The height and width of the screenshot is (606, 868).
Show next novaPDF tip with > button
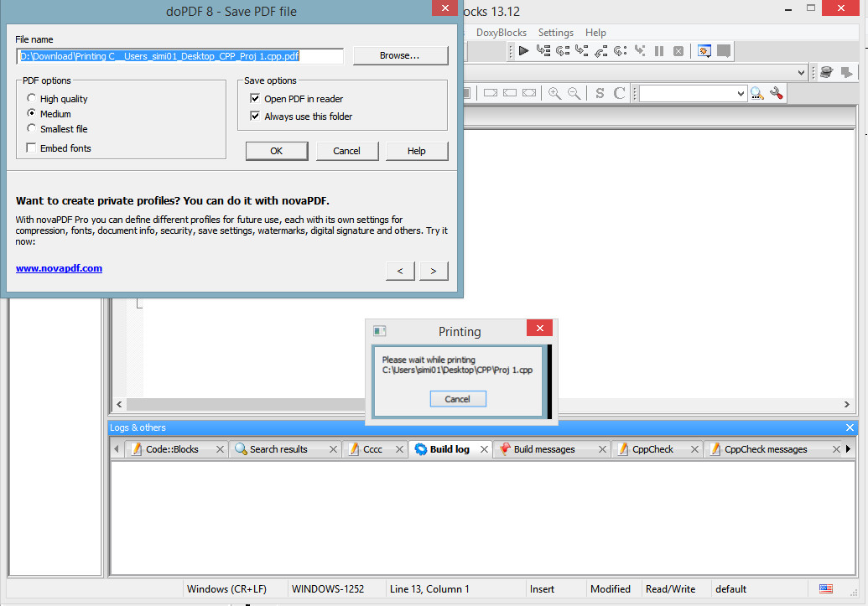434,272
